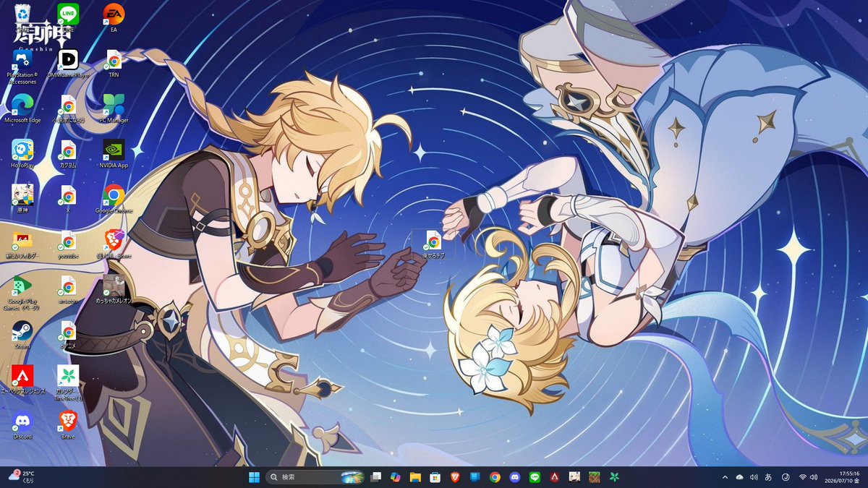
Task: Select the youtube Chrome shortcut
Action: pos(68,244)
